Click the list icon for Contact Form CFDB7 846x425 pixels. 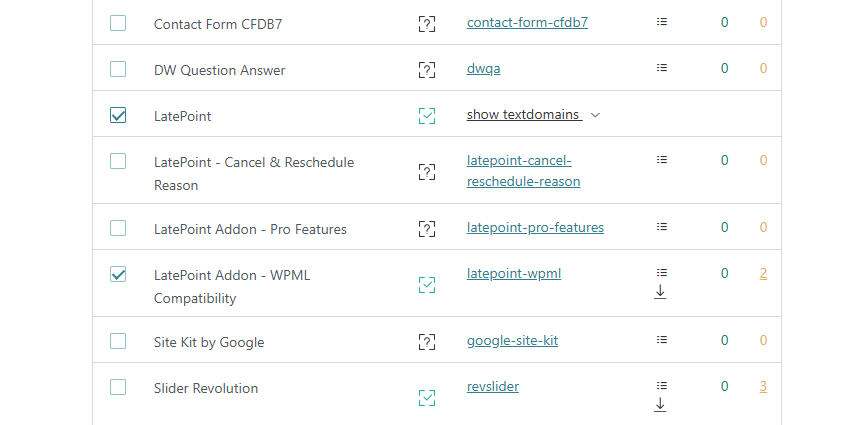(661, 21)
